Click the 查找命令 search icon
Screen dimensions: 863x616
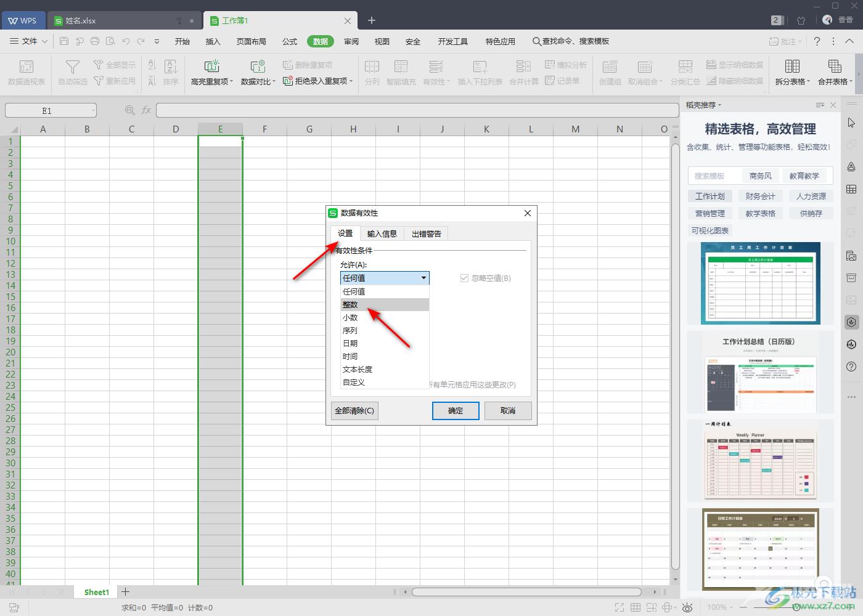click(536, 41)
